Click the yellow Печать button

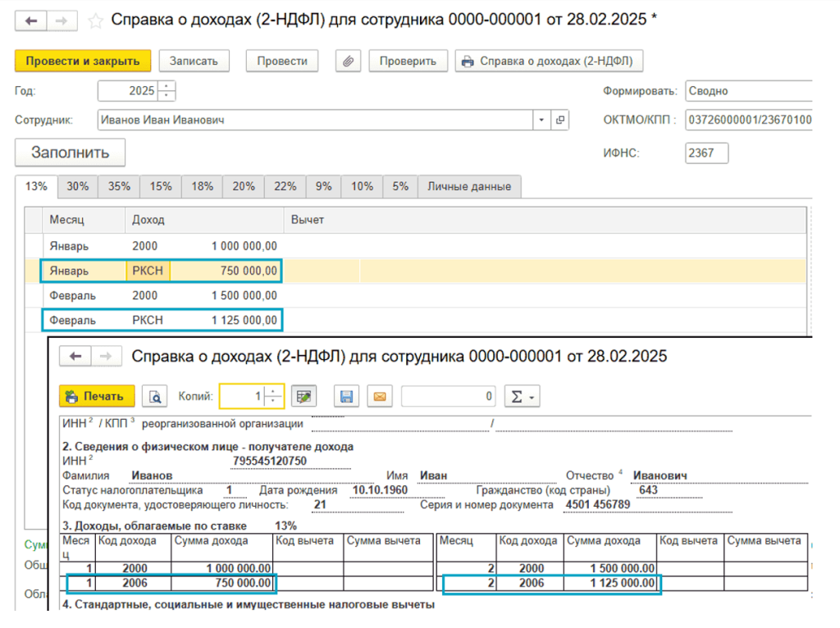click(97, 397)
